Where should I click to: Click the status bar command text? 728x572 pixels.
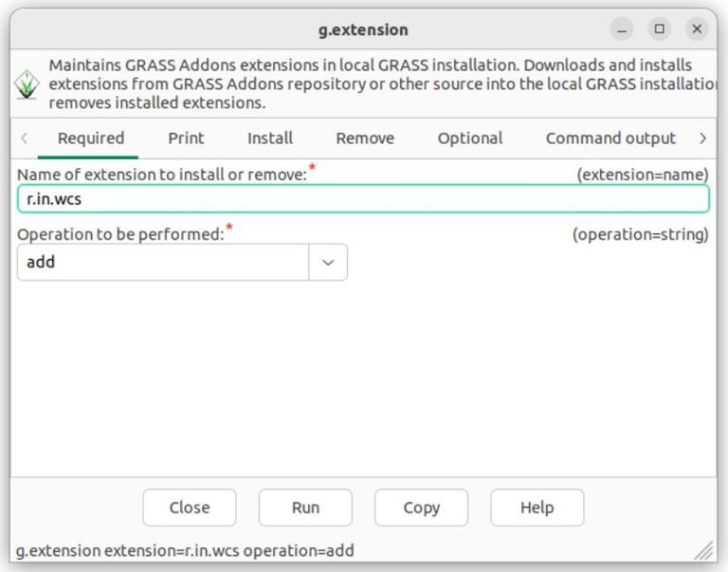pyautogui.click(x=185, y=550)
